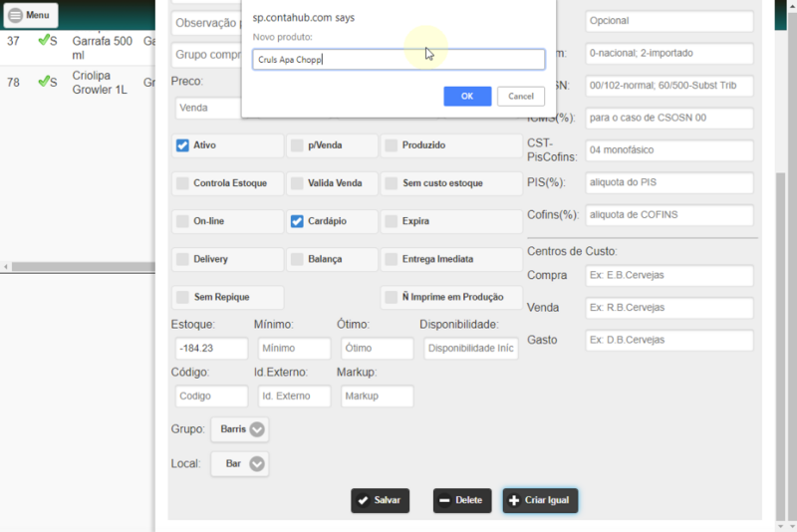
Task: Click the Disponibilidade Início field
Action: pos(471,349)
